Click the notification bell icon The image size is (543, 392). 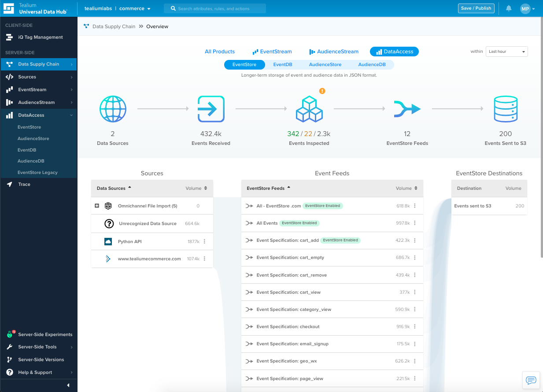click(509, 8)
